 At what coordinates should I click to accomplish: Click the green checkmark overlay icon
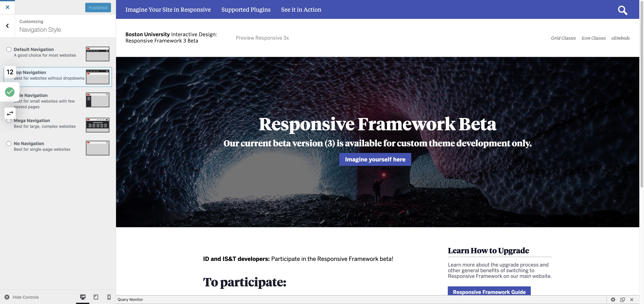click(x=10, y=92)
